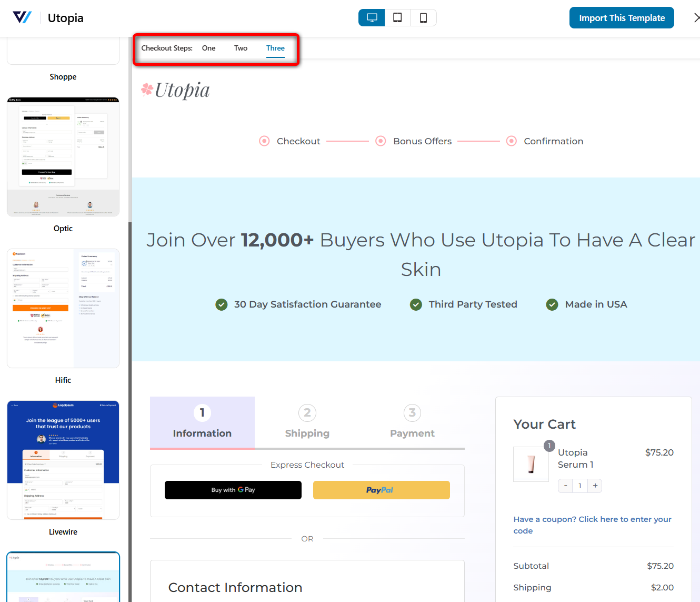The width and height of the screenshot is (700, 602).
Task: Click the Confirmation step circle icon
Action: click(512, 141)
